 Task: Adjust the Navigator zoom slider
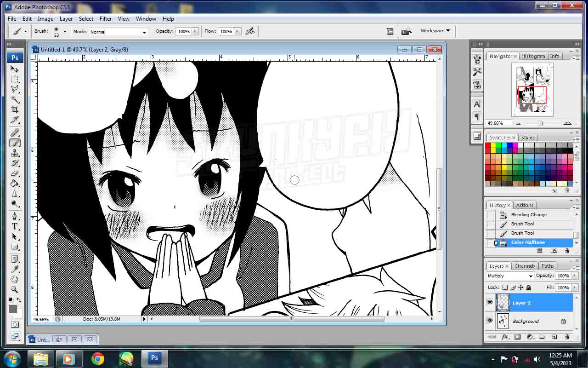(x=541, y=123)
